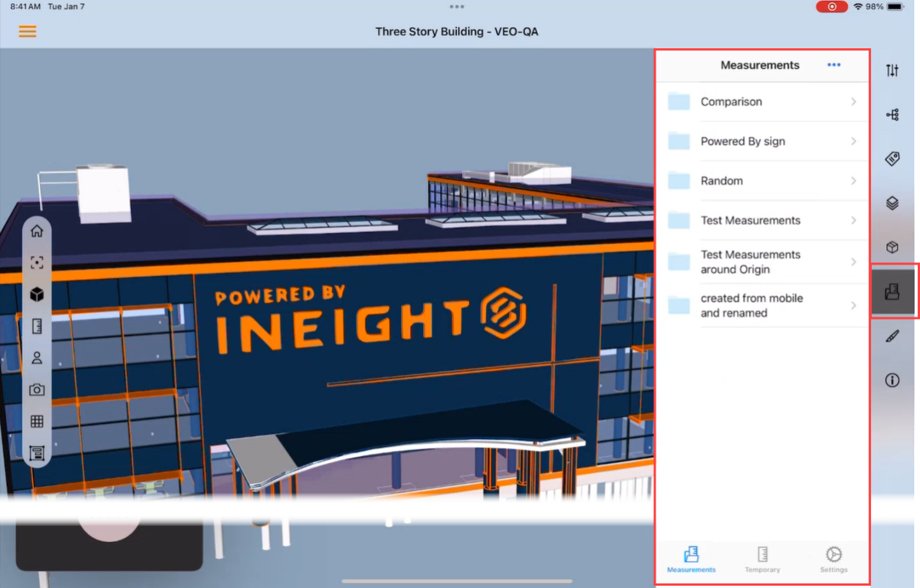The image size is (920, 588).
Task: Open the Comparison folder
Action: (x=761, y=102)
